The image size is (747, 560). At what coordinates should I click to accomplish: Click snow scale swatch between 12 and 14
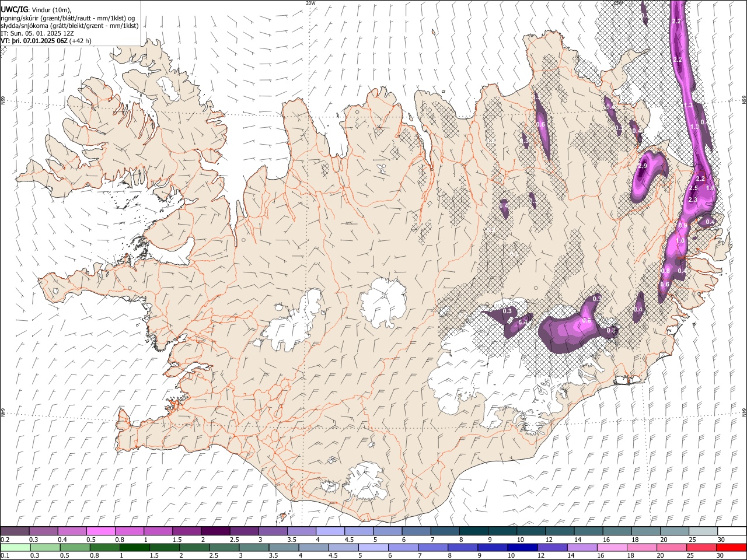coord(560,531)
